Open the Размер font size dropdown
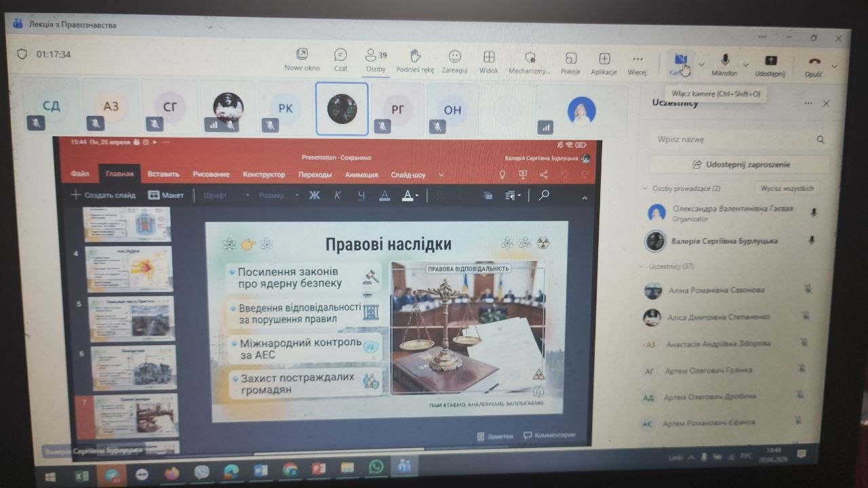Image resolution: width=868 pixels, height=488 pixels. 278,195
